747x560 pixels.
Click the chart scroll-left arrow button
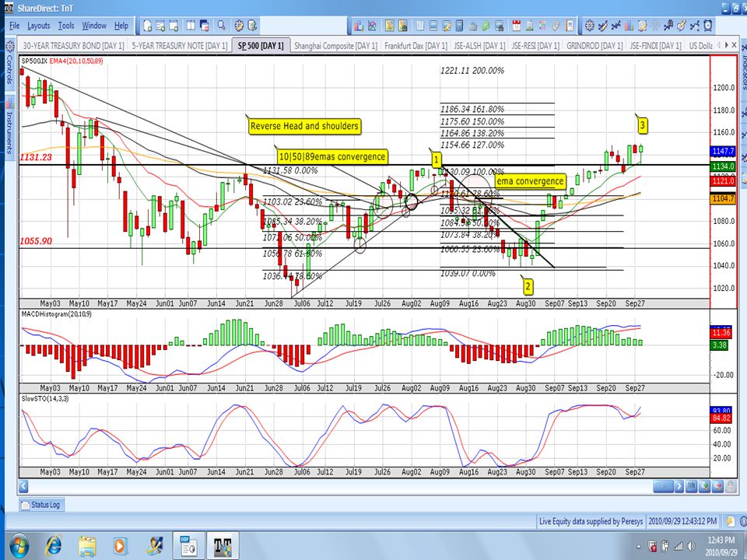pos(23,487)
